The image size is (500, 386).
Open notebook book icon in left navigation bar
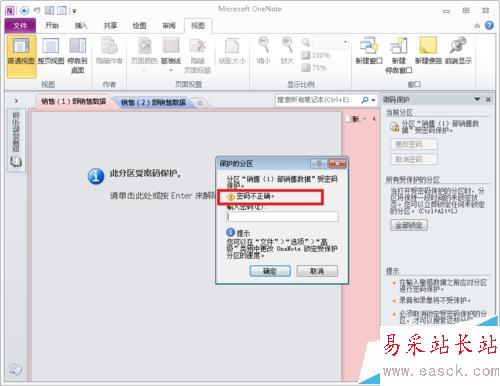click(x=16, y=162)
